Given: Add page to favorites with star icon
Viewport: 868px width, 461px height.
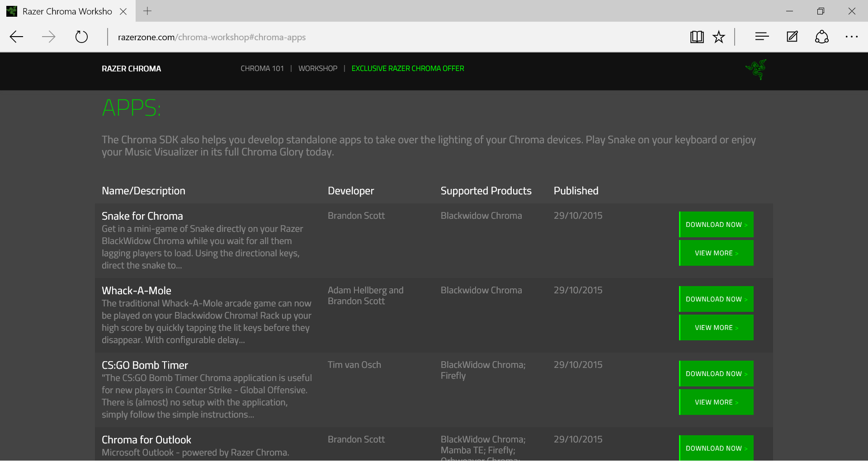Looking at the screenshot, I should (719, 37).
